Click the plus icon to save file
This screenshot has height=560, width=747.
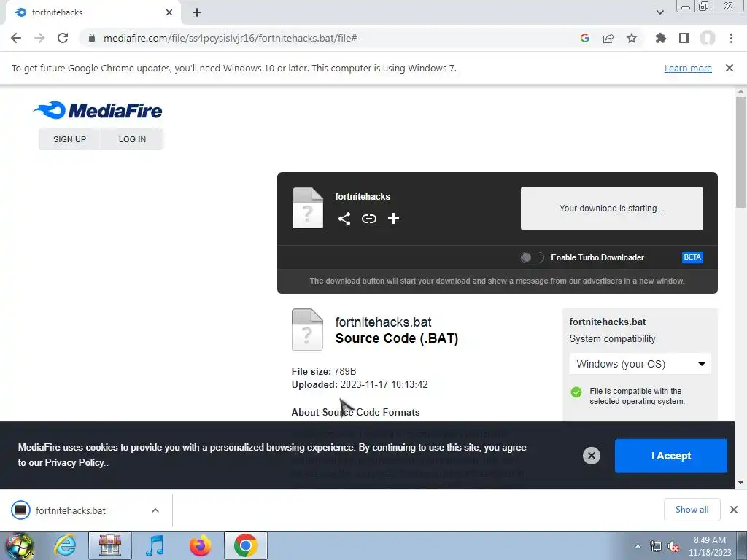[x=393, y=219]
